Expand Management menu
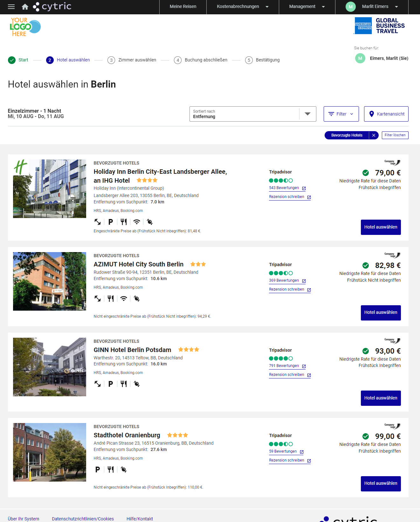Image resolution: width=420 pixels, height=522 pixels. click(307, 7)
